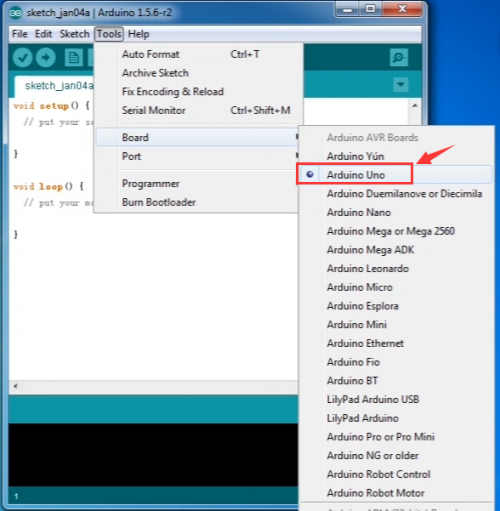Choose Burn Bootloader
The height and width of the screenshot is (511, 500).
tap(197, 202)
